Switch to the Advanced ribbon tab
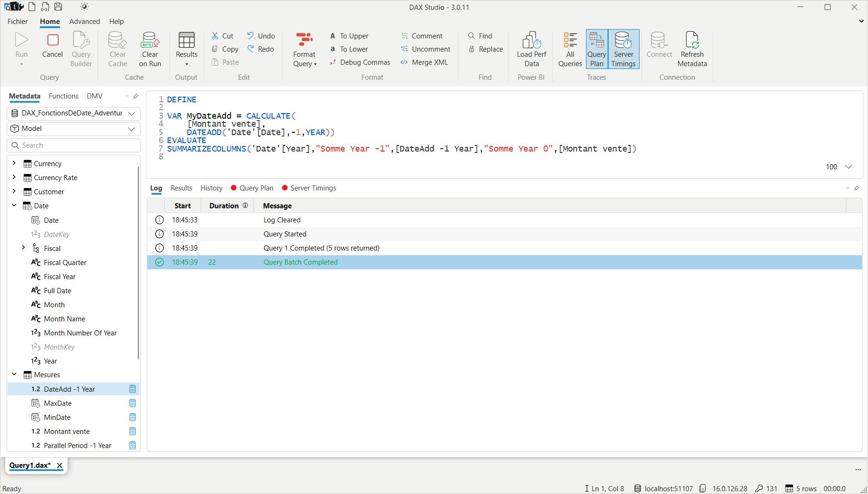The width and height of the screenshot is (868, 494). click(84, 21)
